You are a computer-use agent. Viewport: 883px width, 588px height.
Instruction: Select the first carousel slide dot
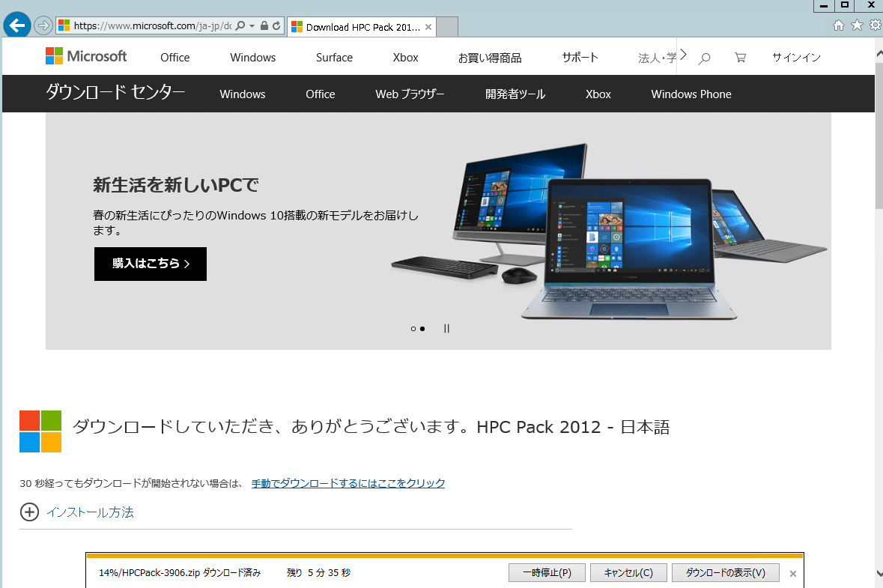(x=413, y=328)
